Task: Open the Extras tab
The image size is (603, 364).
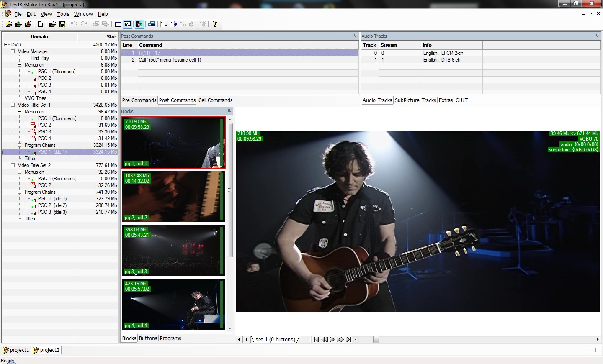Action: pos(446,100)
